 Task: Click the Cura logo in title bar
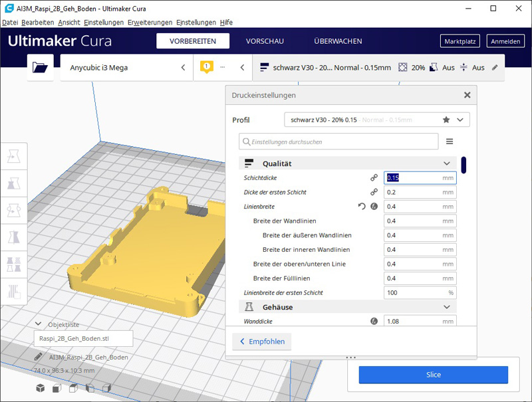tap(9, 9)
